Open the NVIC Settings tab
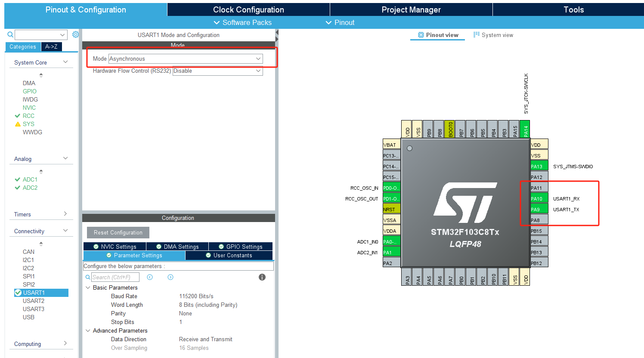Screen dimensions: 644x358 pos(115,247)
